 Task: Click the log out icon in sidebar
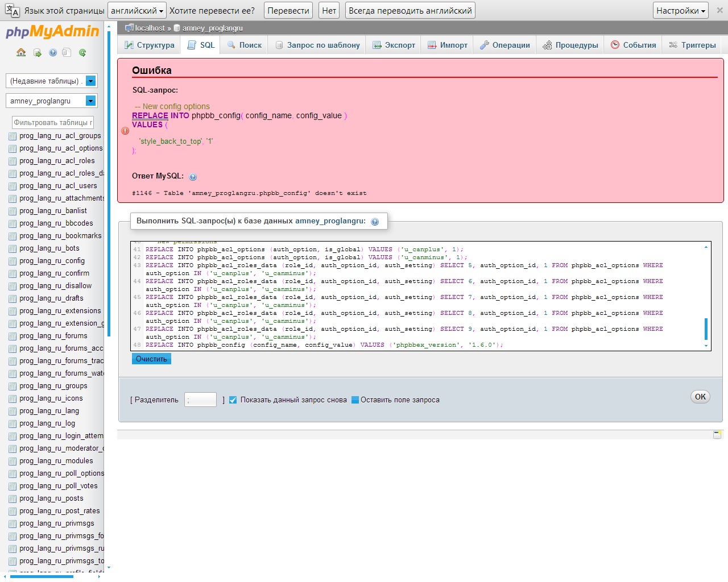point(38,53)
